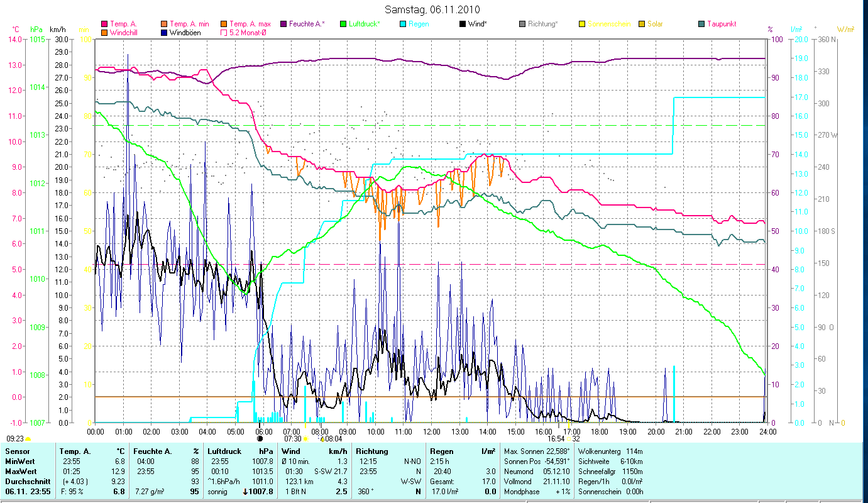Image resolution: width=868 pixels, height=503 pixels.
Task: Click the dark blue Windböen legend swatch
Action: [165, 32]
